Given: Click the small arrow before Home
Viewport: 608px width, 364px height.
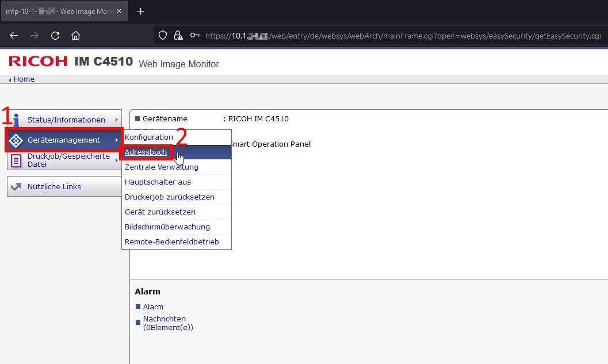Looking at the screenshot, I should coord(10,80).
